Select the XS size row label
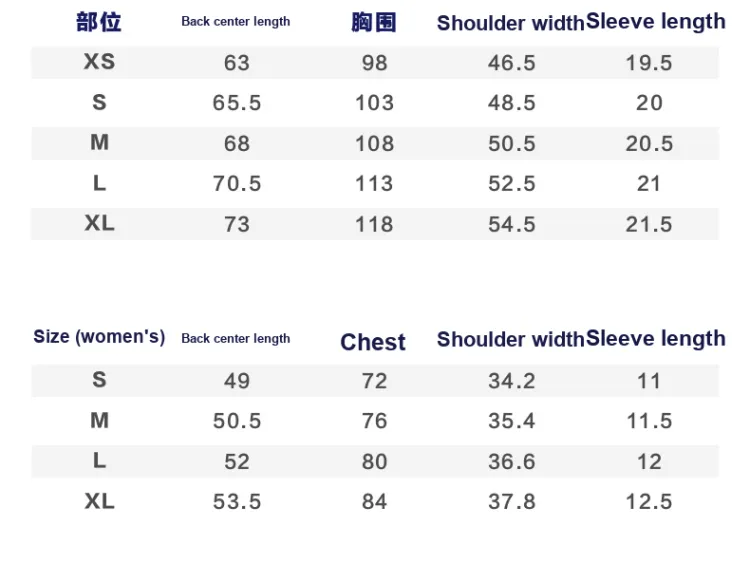Screen dimensions: 750x564 tap(99, 62)
